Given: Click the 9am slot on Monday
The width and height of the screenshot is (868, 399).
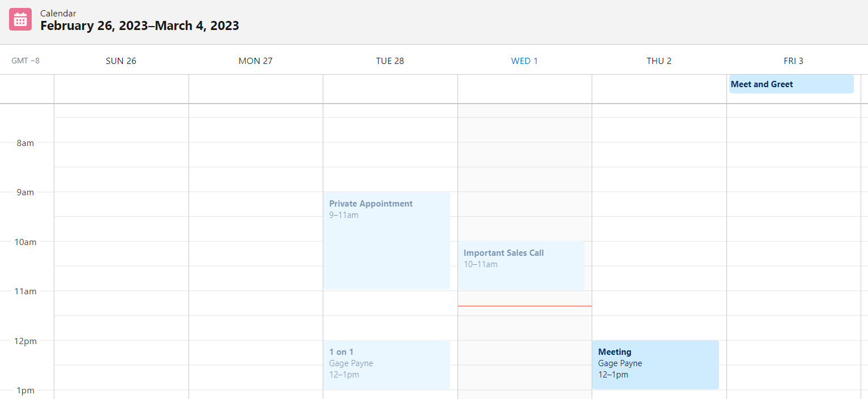Looking at the screenshot, I should 256,204.
